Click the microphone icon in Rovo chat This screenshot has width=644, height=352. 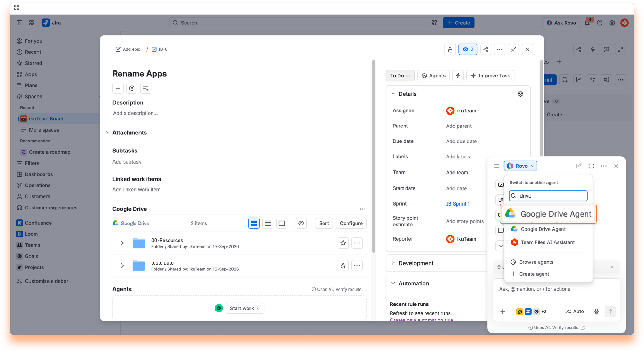(596, 311)
